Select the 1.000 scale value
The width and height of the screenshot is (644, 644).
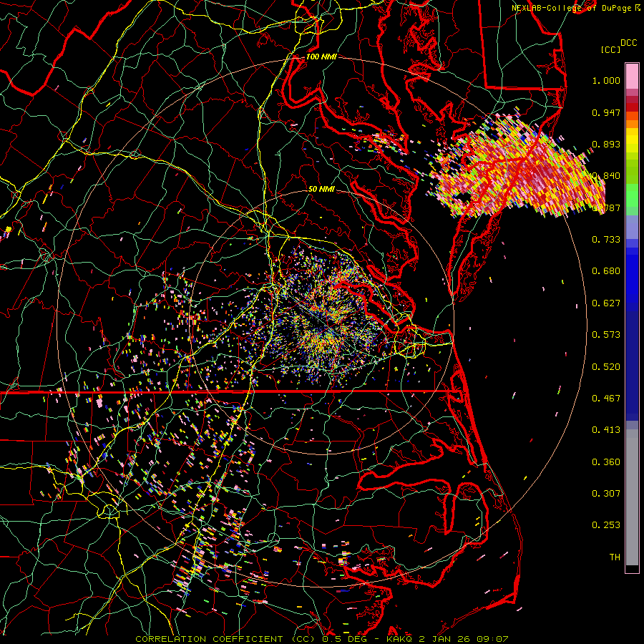tap(606, 80)
